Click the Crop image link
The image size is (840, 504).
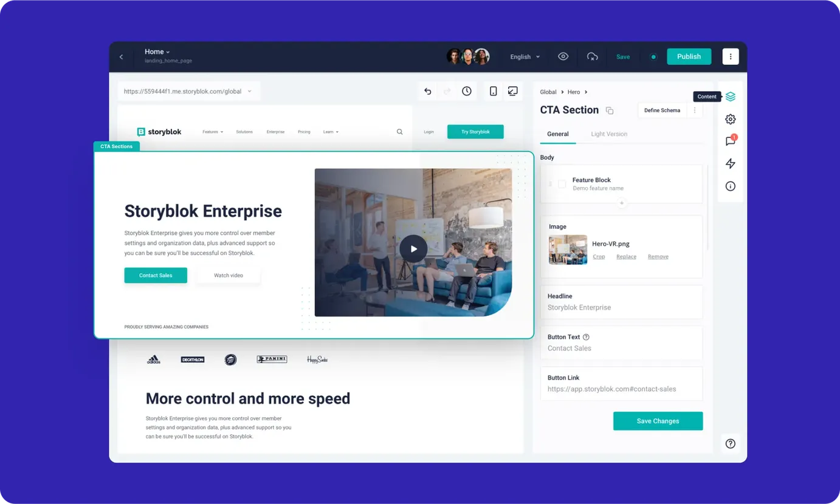point(599,257)
